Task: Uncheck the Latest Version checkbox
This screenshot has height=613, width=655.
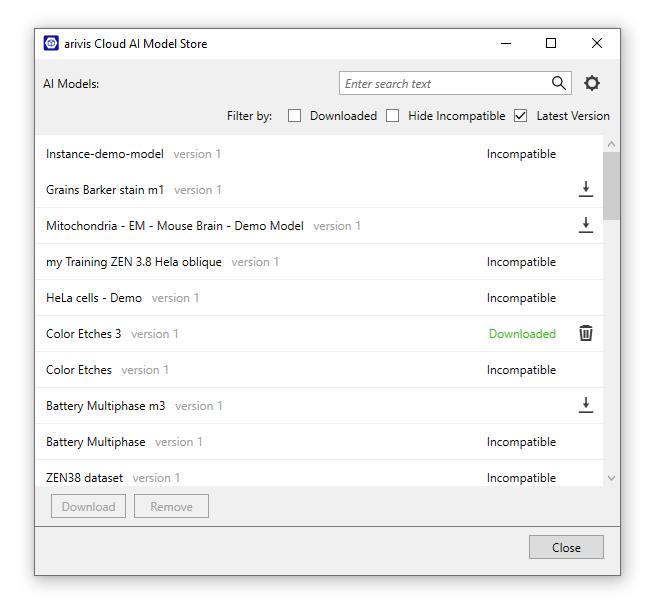Action: pos(521,116)
